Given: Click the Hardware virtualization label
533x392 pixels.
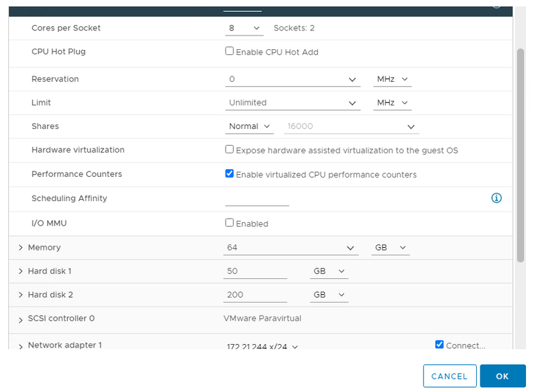Looking at the screenshot, I should (x=78, y=150).
